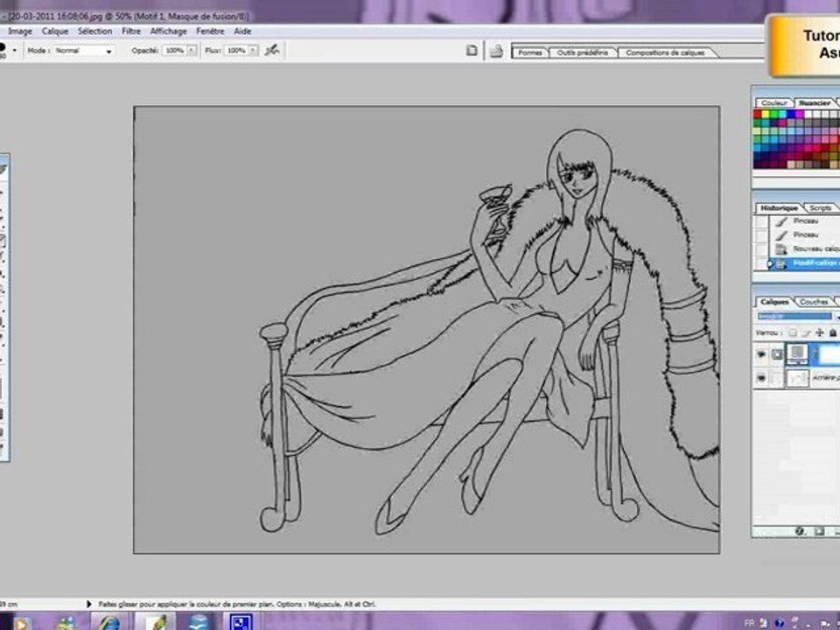Click the top layer's link box
This screenshot has height=630, width=840.
pyautogui.click(x=777, y=354)
